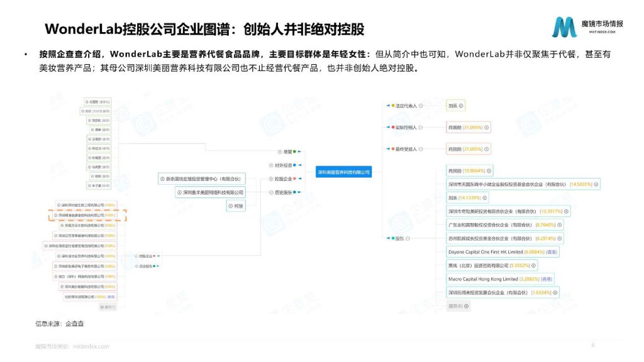Viewport: 644px width, 362px height.
Task: Click the page number 6
Action: point(593,345)
